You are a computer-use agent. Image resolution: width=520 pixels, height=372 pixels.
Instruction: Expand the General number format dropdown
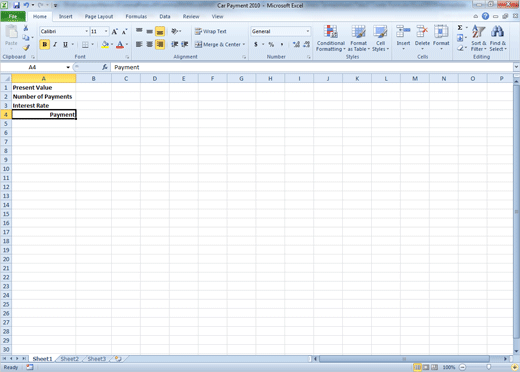[308, 31]
